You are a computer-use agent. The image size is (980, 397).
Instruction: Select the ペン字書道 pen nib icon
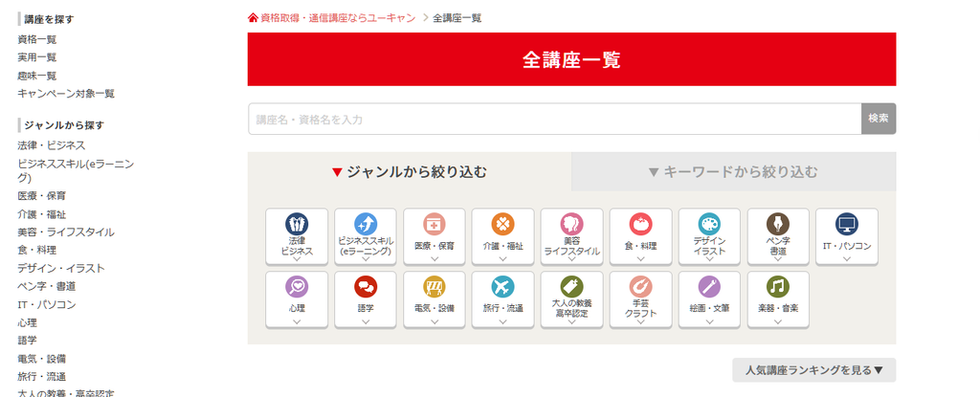coord(778,224)
